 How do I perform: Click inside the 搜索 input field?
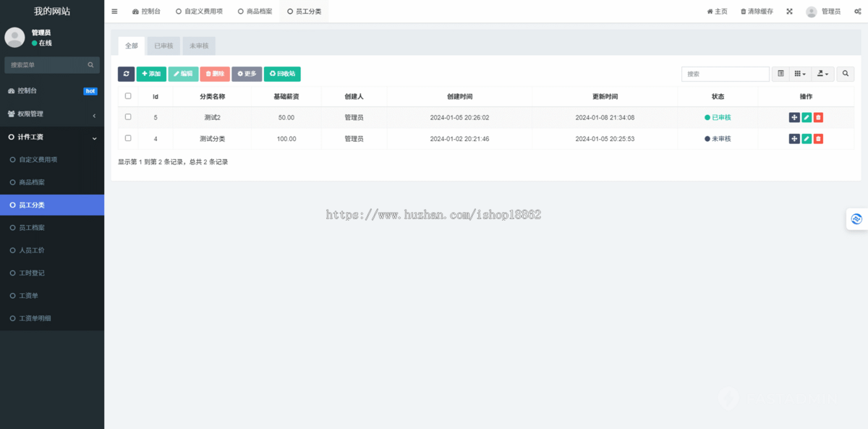725,74
